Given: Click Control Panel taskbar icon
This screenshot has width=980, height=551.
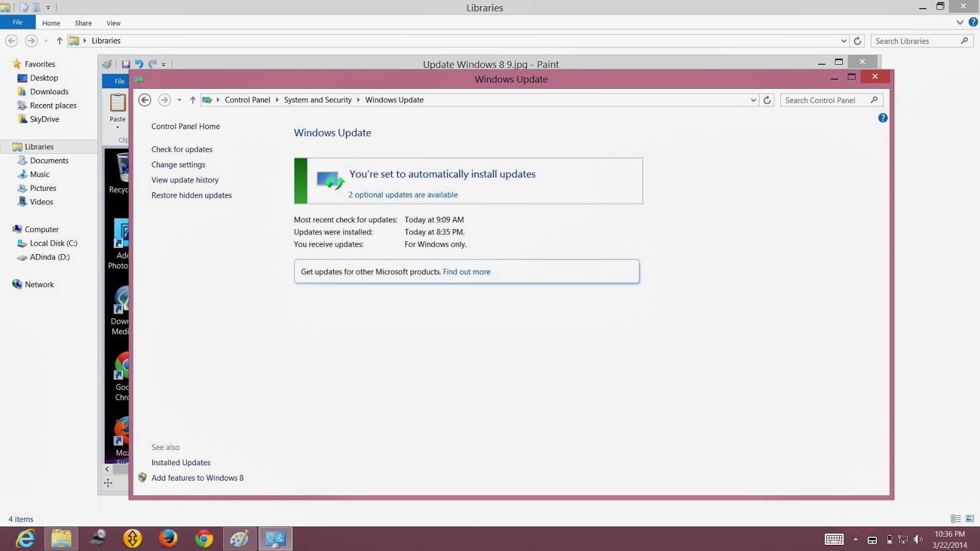Looking at the screenshot, I should coord(276,539).
